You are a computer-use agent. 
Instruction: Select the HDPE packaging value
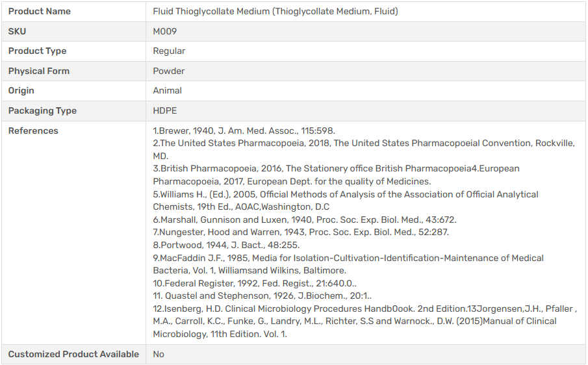tap(165, 111)
